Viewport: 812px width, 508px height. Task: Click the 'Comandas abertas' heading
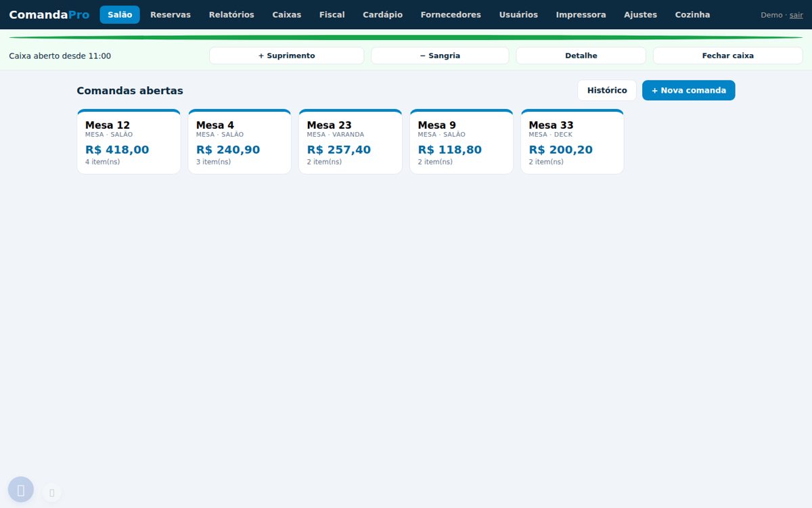(x=130, y=91)
